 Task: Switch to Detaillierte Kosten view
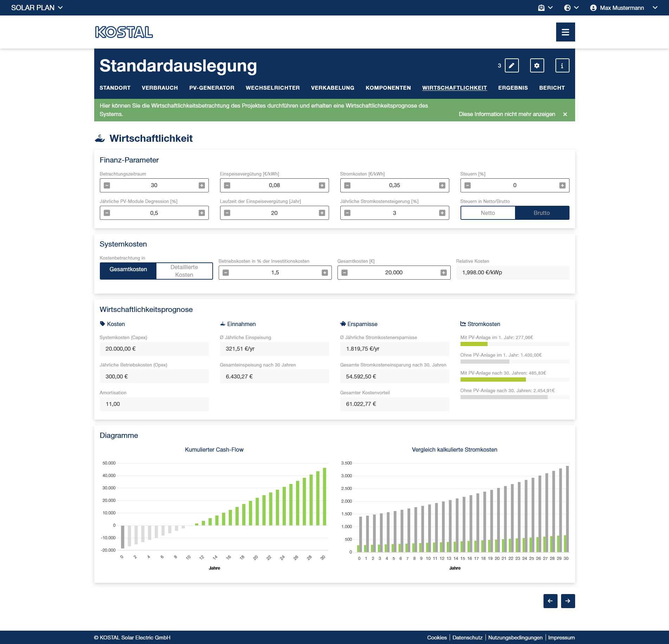pyautogui.click(x=184, y=271)
